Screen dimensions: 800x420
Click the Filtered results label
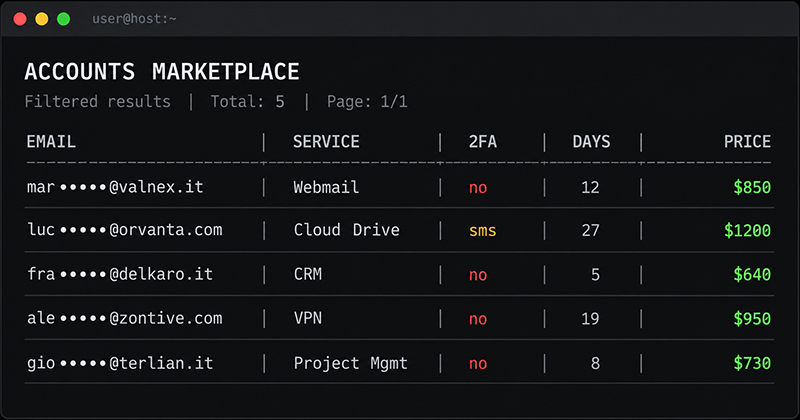(x=97, y=102)
